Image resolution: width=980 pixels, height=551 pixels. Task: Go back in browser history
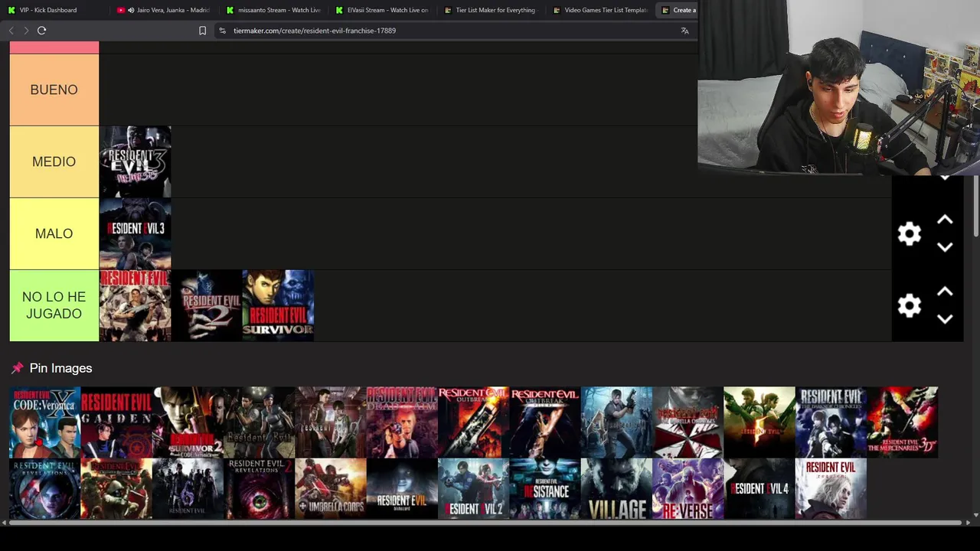(x=11, y=31)
